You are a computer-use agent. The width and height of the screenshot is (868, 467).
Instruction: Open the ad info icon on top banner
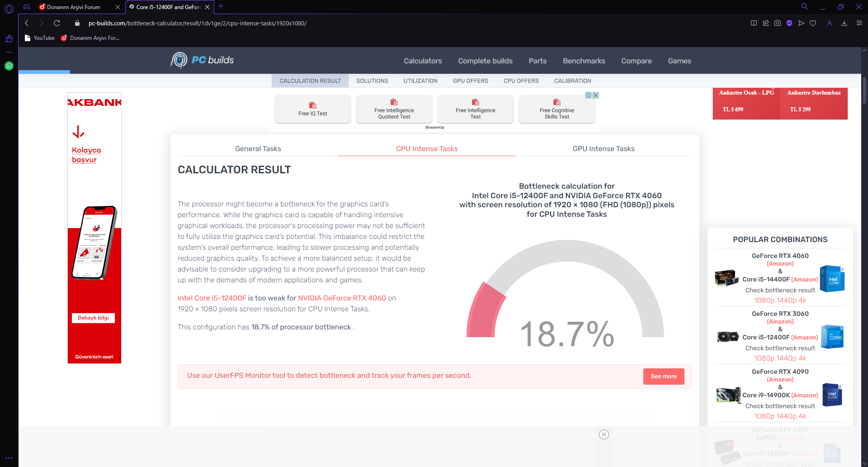589,95
